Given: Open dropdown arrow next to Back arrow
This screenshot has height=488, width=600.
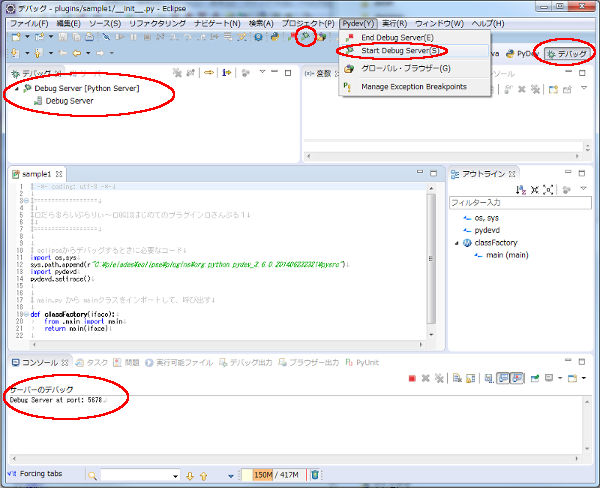Looking at the screenshot, I should click(x=88, y=53).
